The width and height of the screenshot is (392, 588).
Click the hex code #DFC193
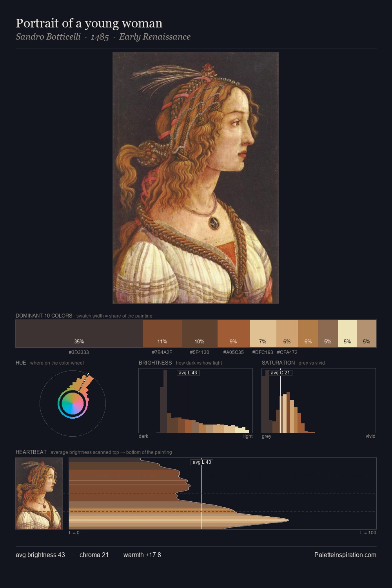pyautogui.click(x=263, y=352)
